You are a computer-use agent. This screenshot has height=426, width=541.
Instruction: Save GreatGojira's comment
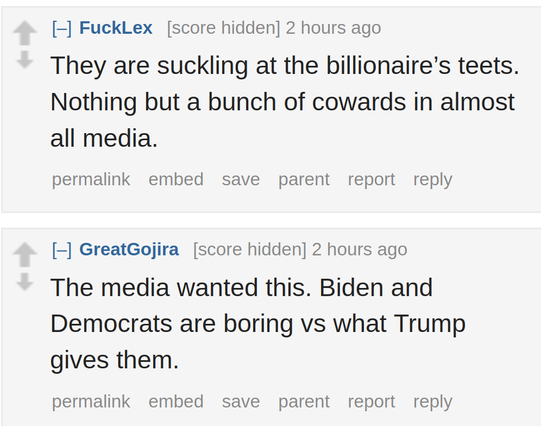pos(241,402)
